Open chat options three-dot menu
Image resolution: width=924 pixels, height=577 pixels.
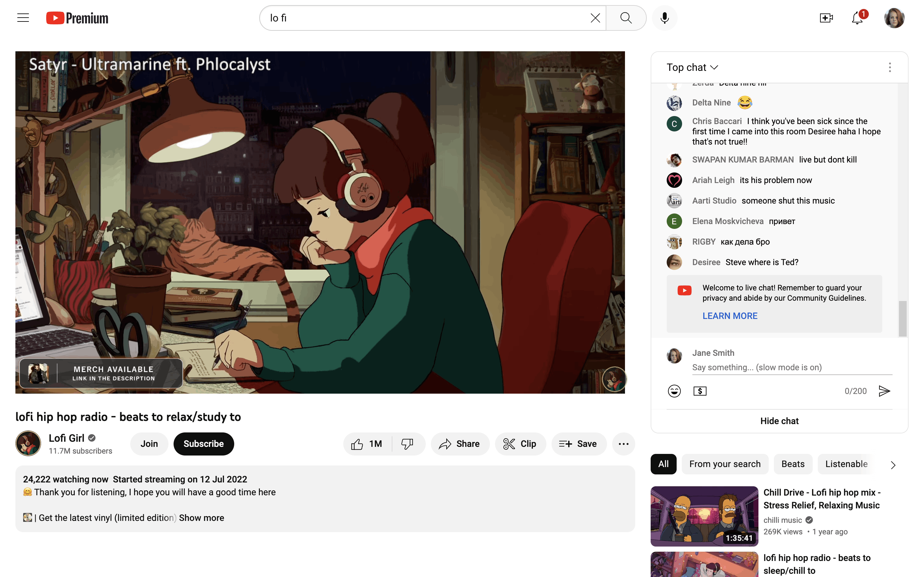coord(890,68)
